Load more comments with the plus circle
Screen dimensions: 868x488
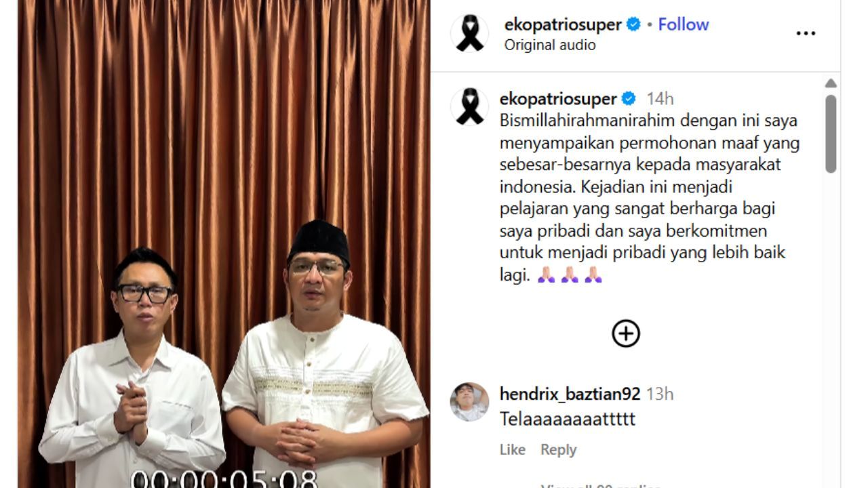[625, 333]
